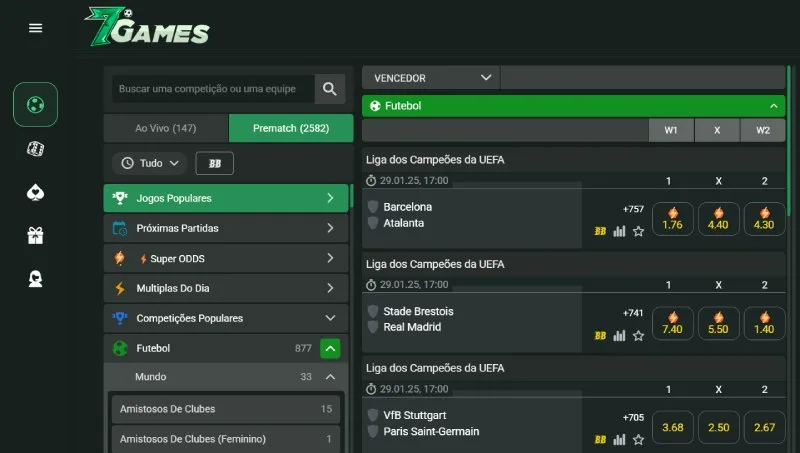The height and width of the screenshot is (453, 800).
Task: Click the Próximas Partidas calendar icon
Action: pos(120,228)
